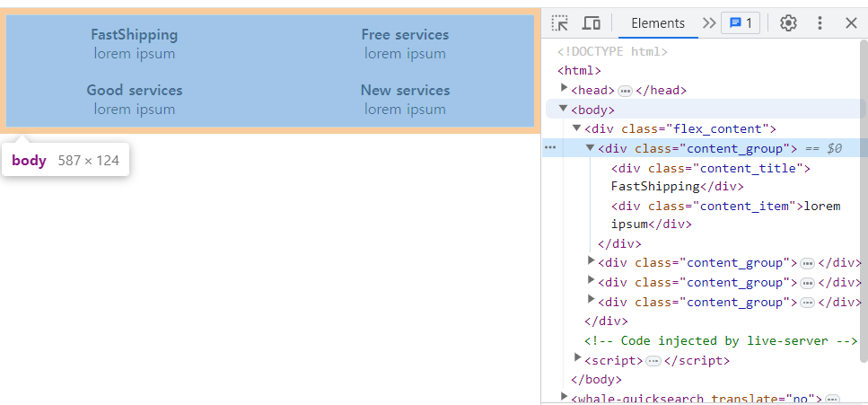Select the closing body tag
The image size is (868, 405).
(x=596, y=380)
